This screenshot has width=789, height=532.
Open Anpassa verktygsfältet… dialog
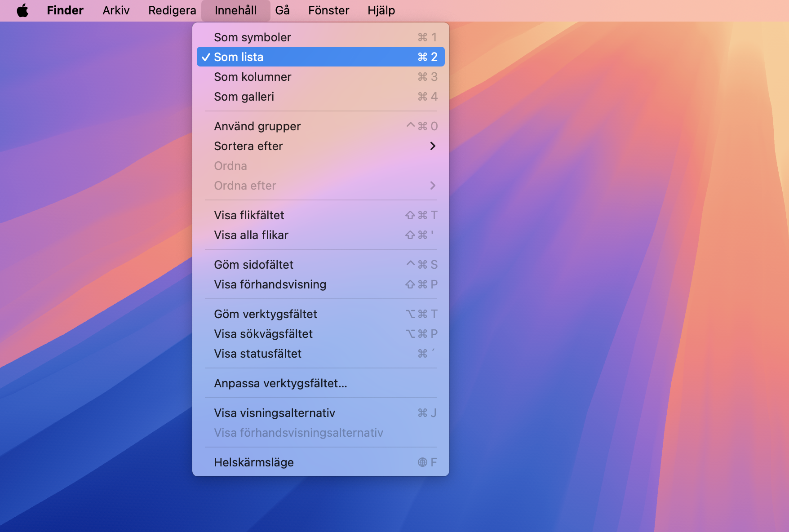[x=321, y=383]
